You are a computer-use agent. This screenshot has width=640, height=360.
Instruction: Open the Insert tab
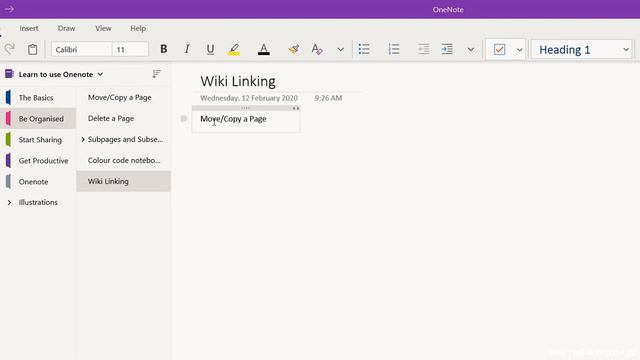[x=29, y=29]
